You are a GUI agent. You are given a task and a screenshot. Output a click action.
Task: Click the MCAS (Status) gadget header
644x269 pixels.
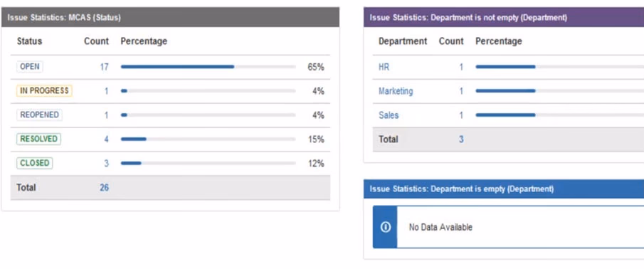pos(171,17)
